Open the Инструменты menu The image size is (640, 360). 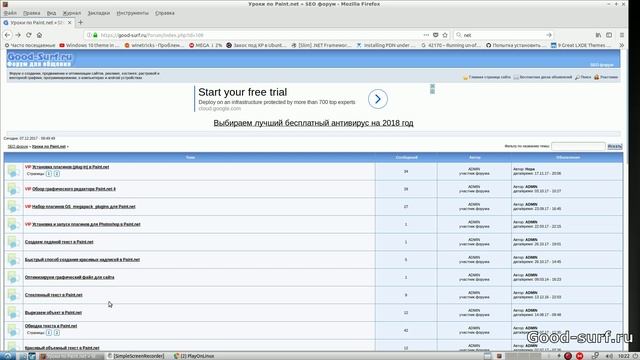click(133, 13)
